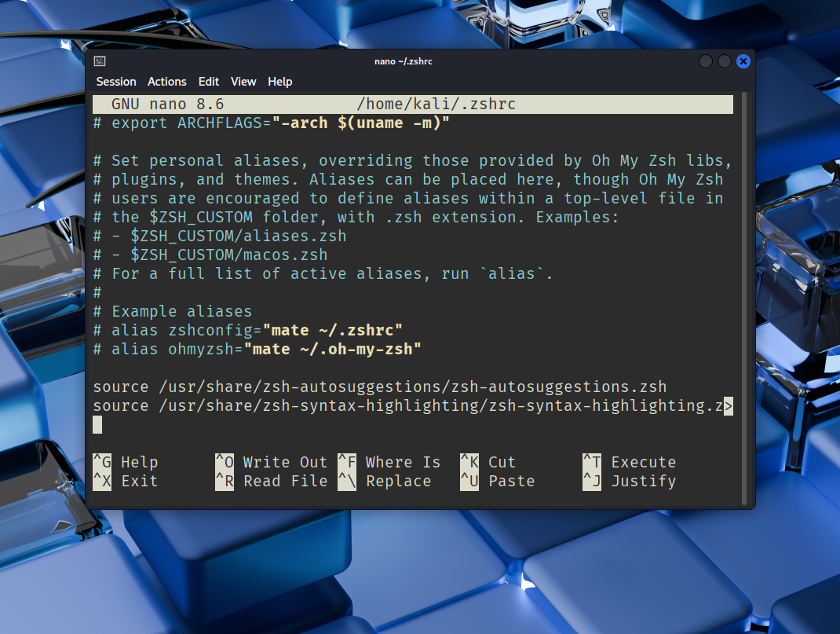Click the window title 'nano ~/.zshrc'
The width and height of the screenshot is (840, 634).
pyautogui.click(x=404, y=61)
